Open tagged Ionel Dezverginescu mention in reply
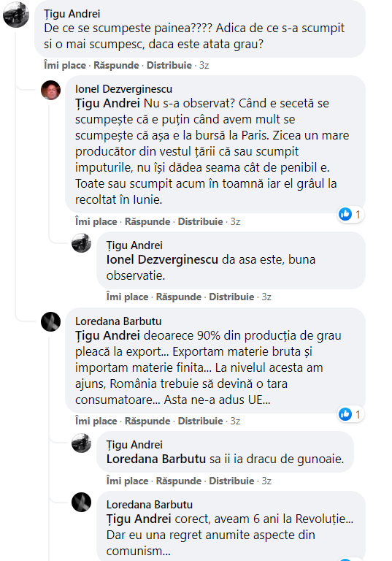The width and height of the screenshot is (392, 561). (x=162, y=260)
